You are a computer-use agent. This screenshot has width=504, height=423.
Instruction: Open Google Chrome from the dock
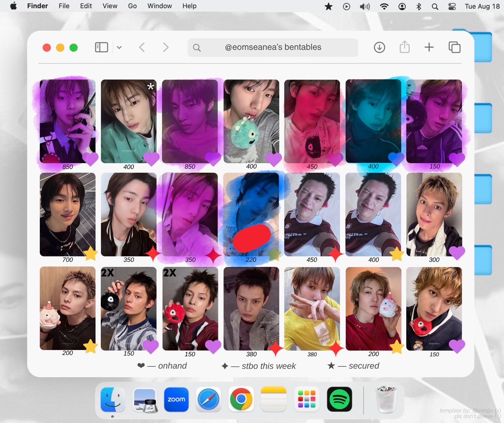(x=241, y=399)
